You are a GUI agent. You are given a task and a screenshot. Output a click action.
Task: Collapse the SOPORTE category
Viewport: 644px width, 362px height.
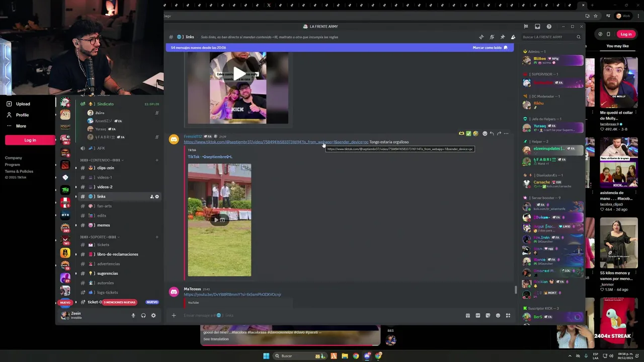pyautogui.click(x=100, y=237)
